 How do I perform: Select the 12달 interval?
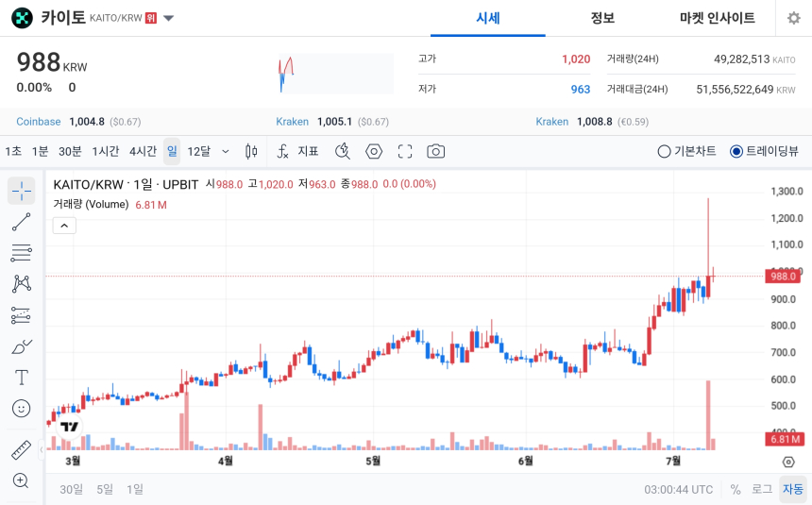coord(199,151)
